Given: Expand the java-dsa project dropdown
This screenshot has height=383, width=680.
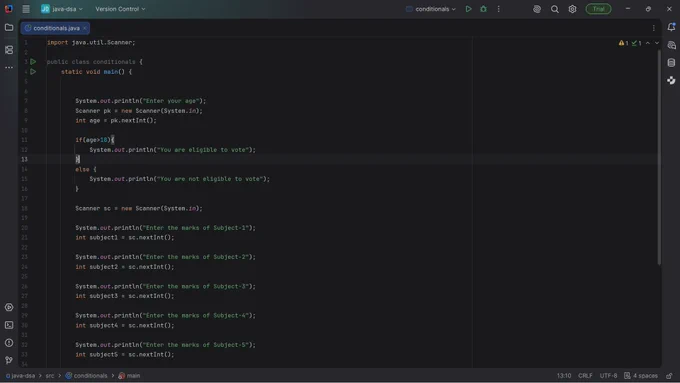Looking at the screenshot, I should pyautogui.click(x=62, y=9).
